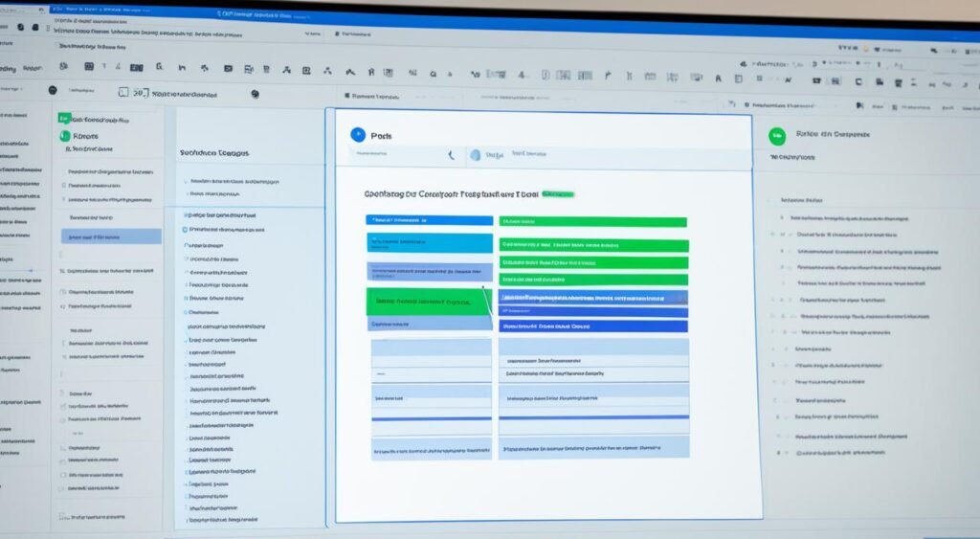The width and height of the screenshot is (980, 539).
Task: Click the pale blue round avatar in the center sub-header
Action: (x=476, y=155)
